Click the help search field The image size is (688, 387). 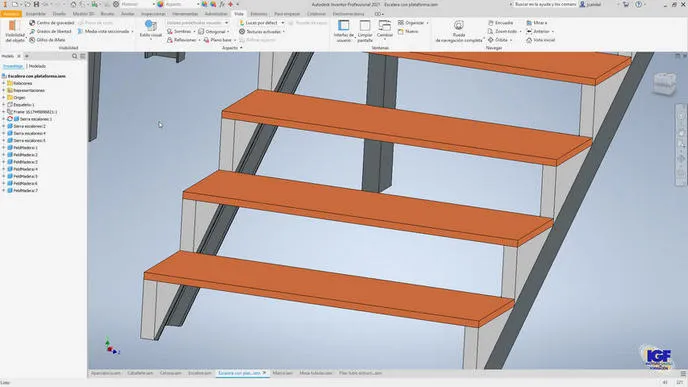pyautogui.click(x=545, y=4)
